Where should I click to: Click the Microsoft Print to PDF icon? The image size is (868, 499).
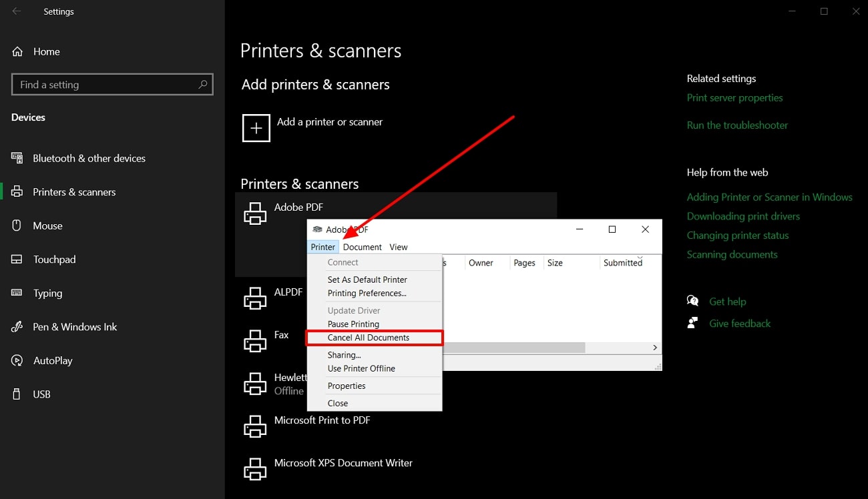255,426
